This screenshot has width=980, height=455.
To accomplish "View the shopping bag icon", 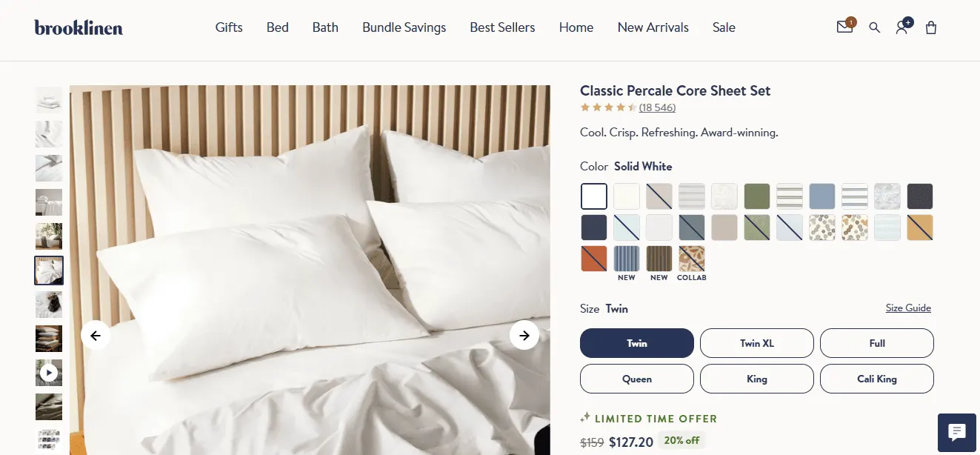I will coord(930,27).
